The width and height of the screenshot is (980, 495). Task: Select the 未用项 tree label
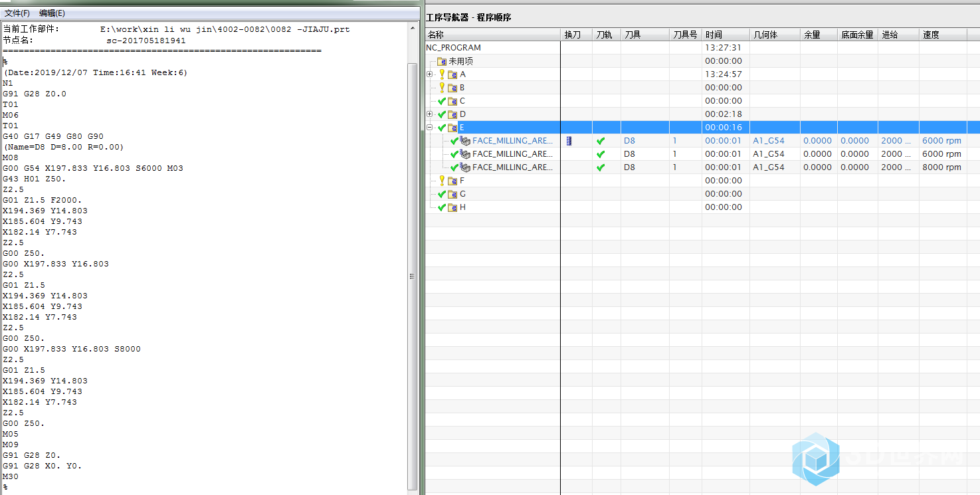click(x=460, y=61)
